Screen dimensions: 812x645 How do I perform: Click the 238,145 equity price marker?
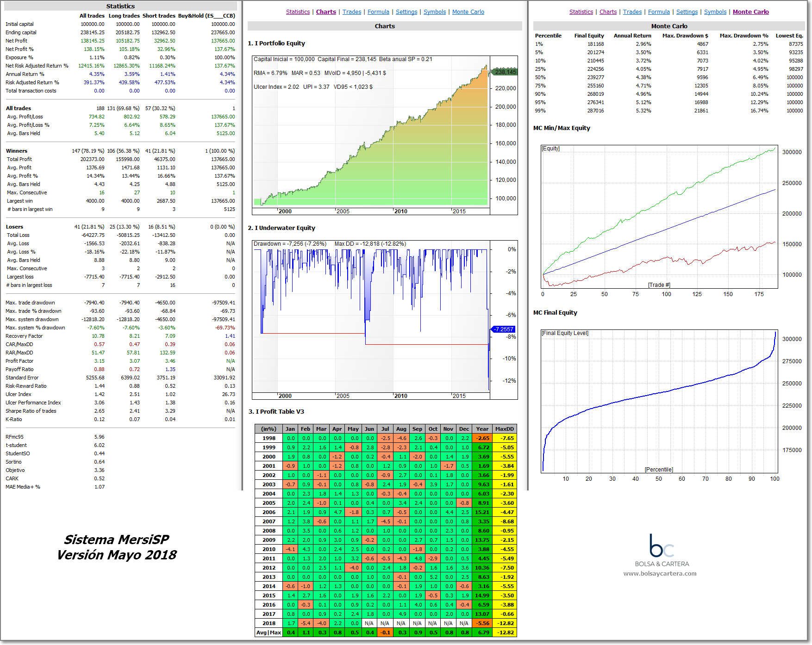pos(505,72)
